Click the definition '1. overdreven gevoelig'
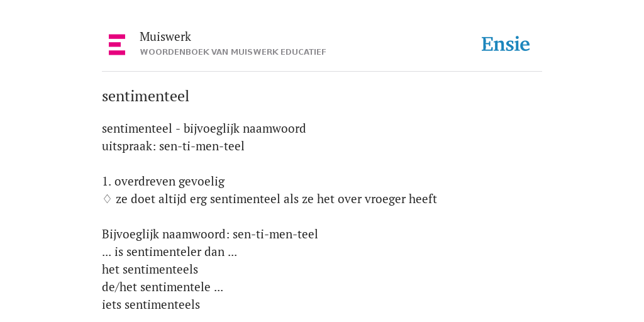The image size is (644, 322). point(163,182)
